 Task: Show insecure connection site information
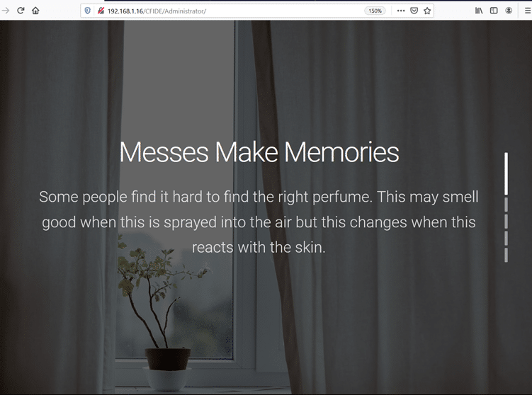[101, 11]
